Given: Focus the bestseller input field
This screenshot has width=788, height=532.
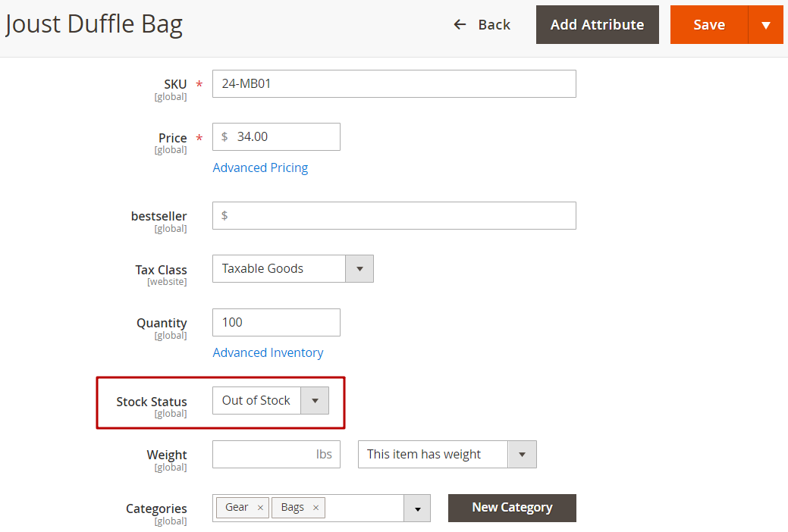Looking at the screenshot, I should coord(394,215).
